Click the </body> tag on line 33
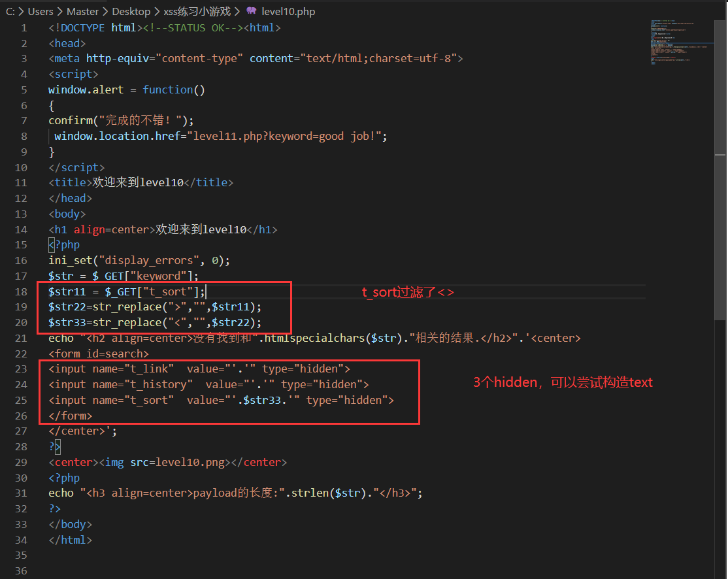Image resolution: width=728 pixels, height=579 pixels. coord(70,524)
